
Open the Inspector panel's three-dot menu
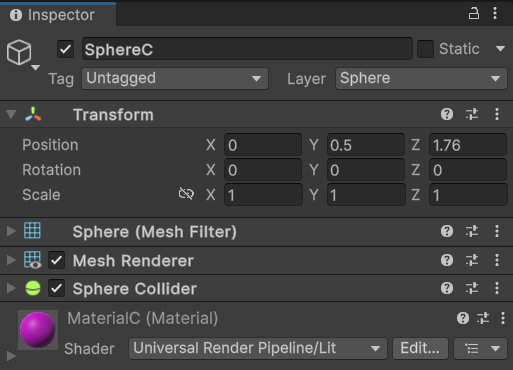tap(495, 14)
